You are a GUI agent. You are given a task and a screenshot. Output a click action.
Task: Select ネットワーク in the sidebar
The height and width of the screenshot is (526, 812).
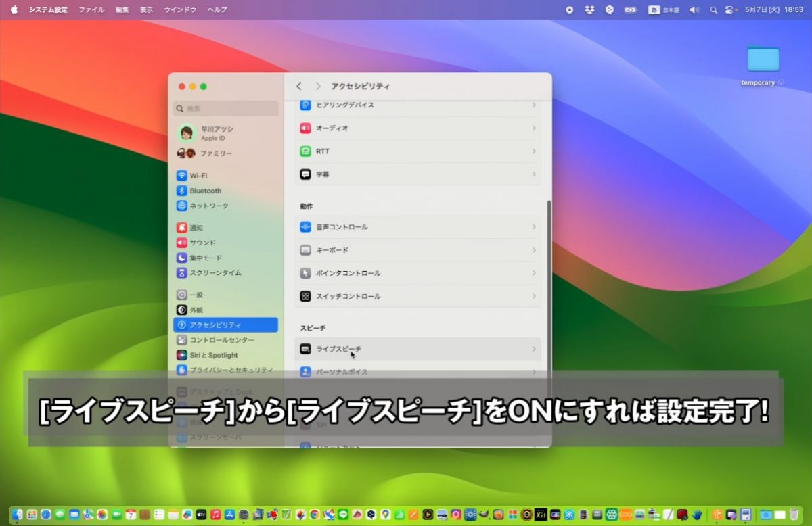pyautogui.click(x=225, y=206)
